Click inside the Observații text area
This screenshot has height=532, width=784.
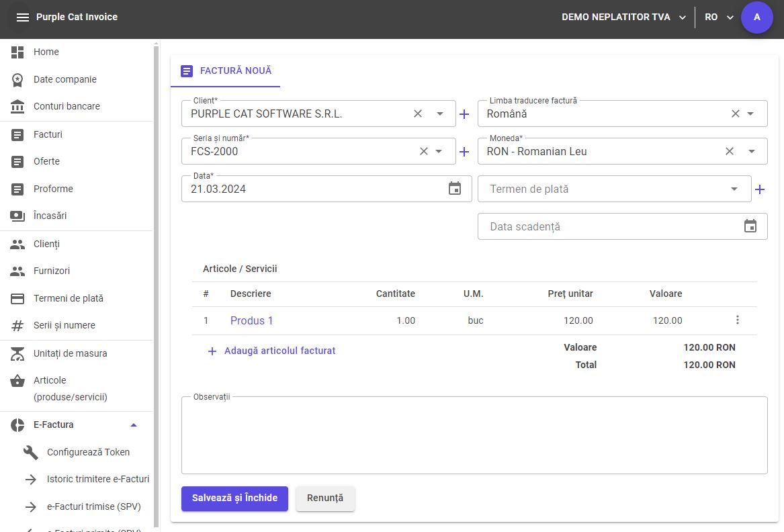pos(474,435)
